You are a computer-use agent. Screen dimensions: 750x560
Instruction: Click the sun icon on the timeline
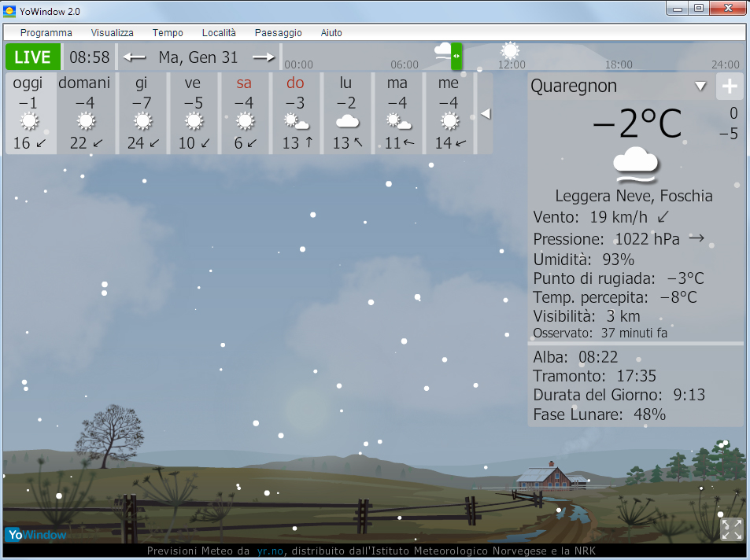511,51
